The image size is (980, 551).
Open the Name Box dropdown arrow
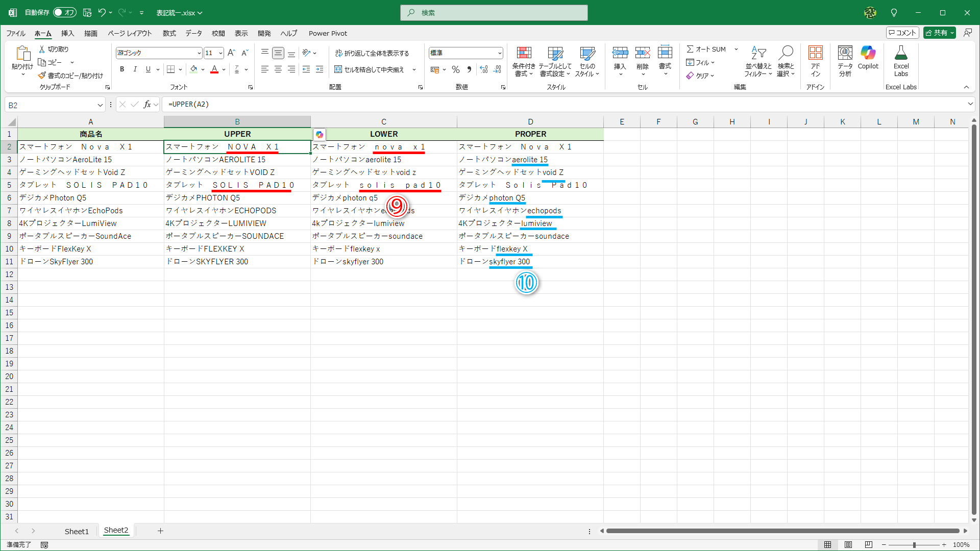100,105
